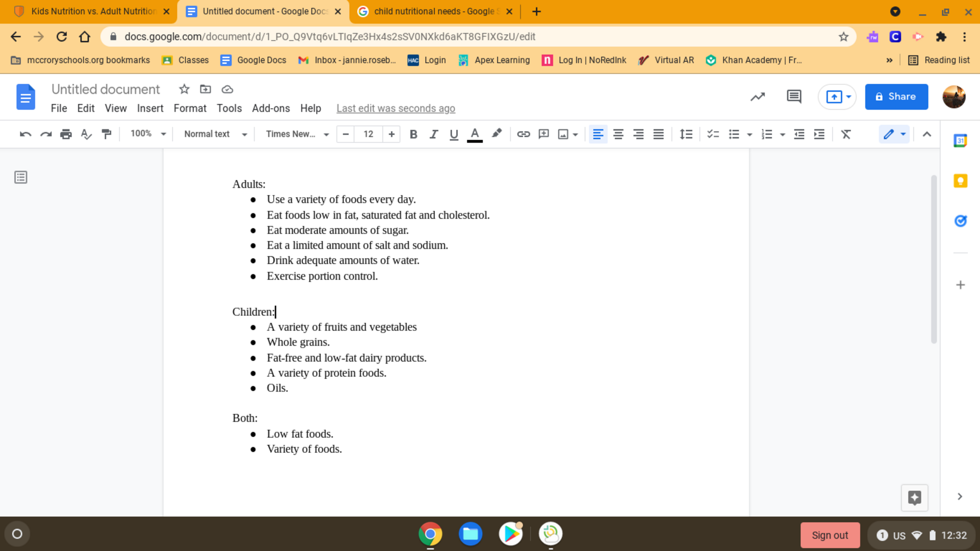Select the Paint format tool
This screenshot has width=980, height=551.
point(106,135)
